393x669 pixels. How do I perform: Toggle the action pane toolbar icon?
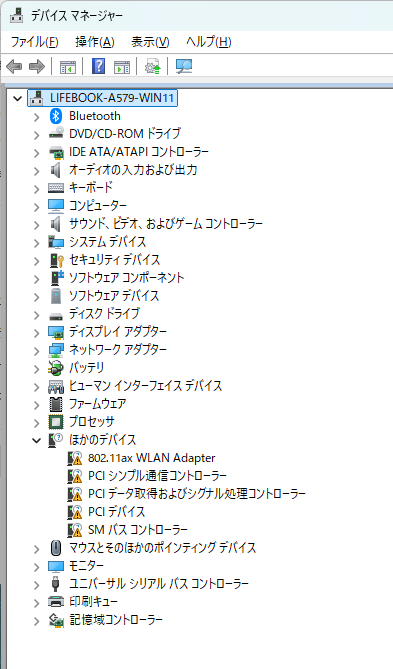pos(122,67)
